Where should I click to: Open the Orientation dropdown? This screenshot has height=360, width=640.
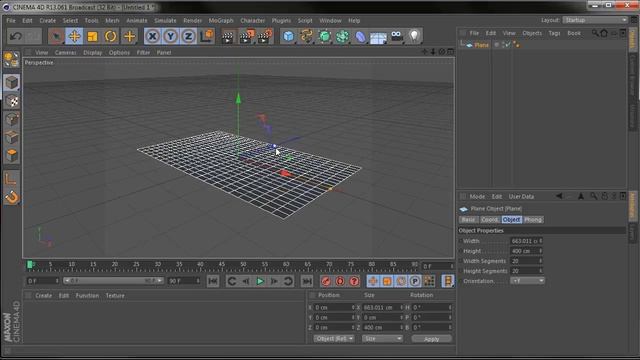tap(527, 281)
